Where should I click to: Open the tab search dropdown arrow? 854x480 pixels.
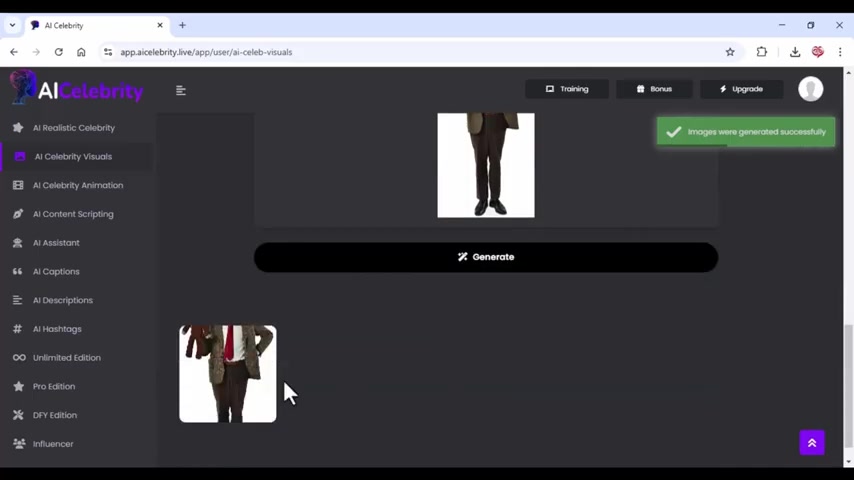click(x=12, y=25)
